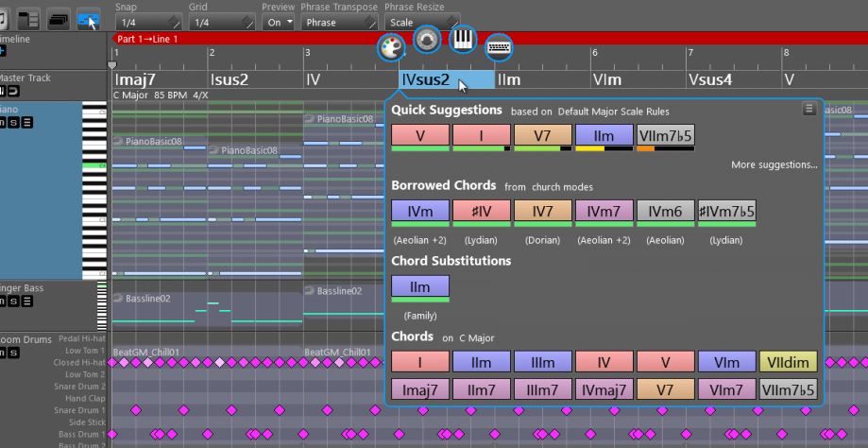
Task: Change the C Major chords scale
Action: (x=477, y=337)
